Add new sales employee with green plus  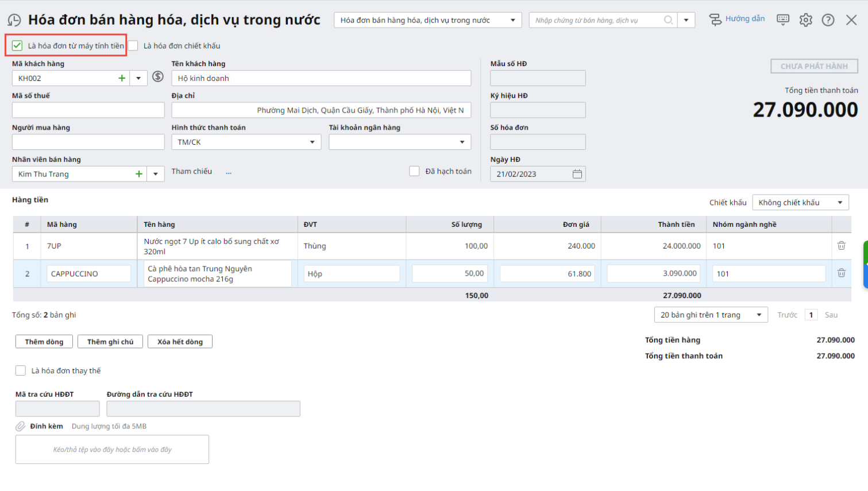[138, 174]
